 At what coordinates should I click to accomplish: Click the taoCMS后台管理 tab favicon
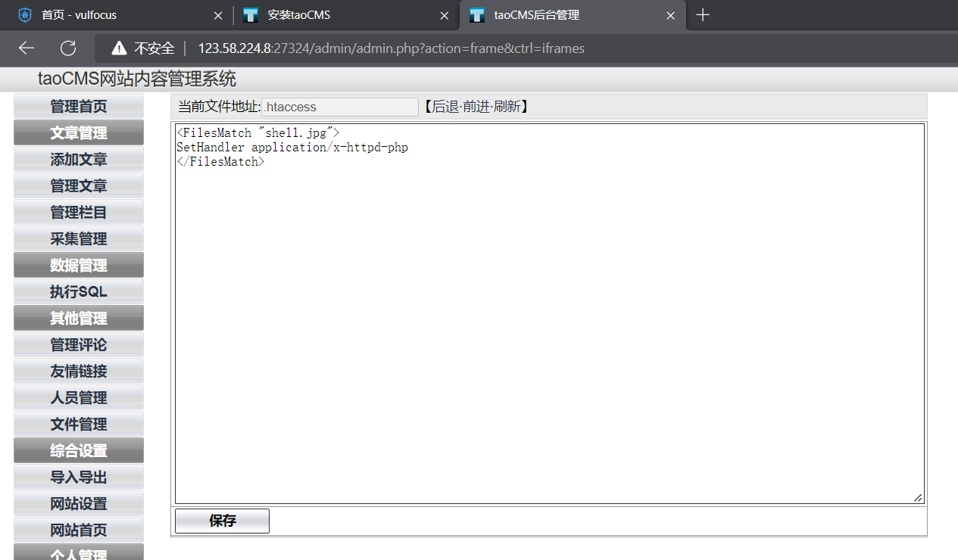click(x=477, y=15)
